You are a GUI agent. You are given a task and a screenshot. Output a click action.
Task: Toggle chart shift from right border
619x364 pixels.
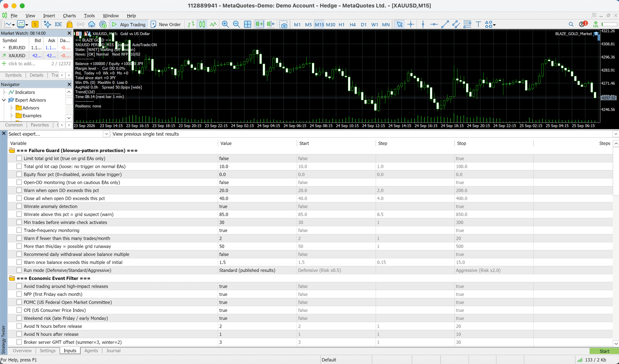point(271,24)
